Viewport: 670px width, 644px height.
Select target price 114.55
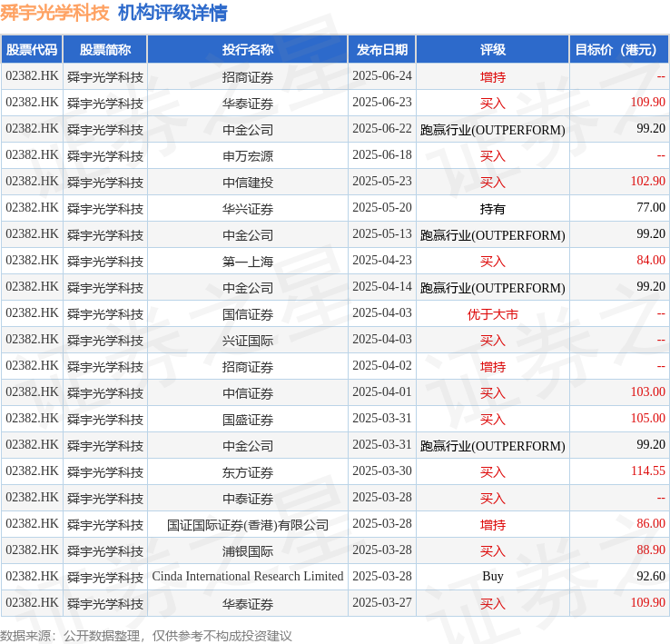(648, 471)
